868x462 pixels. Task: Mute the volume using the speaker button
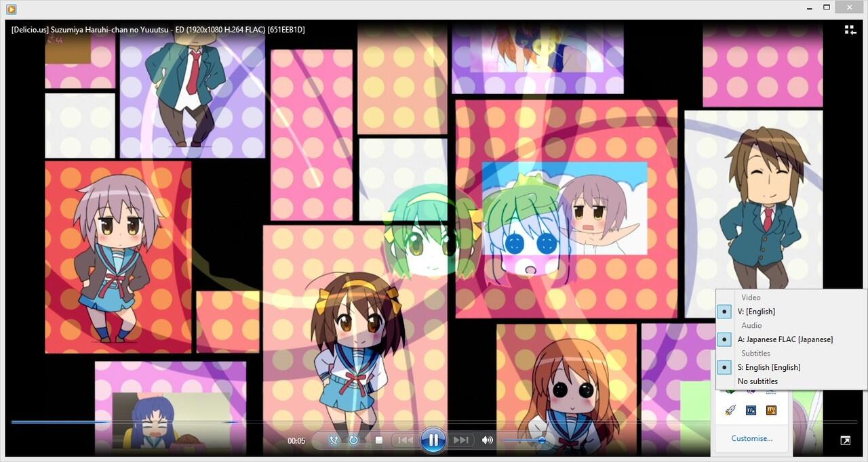coord(487,440)
